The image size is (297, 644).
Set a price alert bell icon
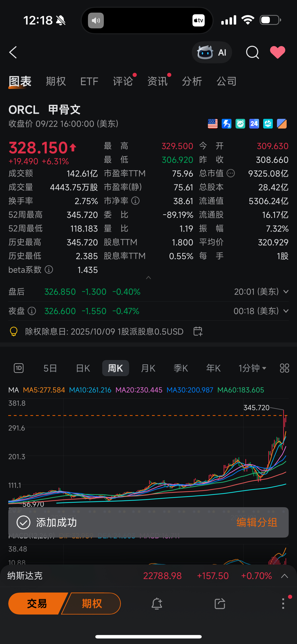coord(157,604)
